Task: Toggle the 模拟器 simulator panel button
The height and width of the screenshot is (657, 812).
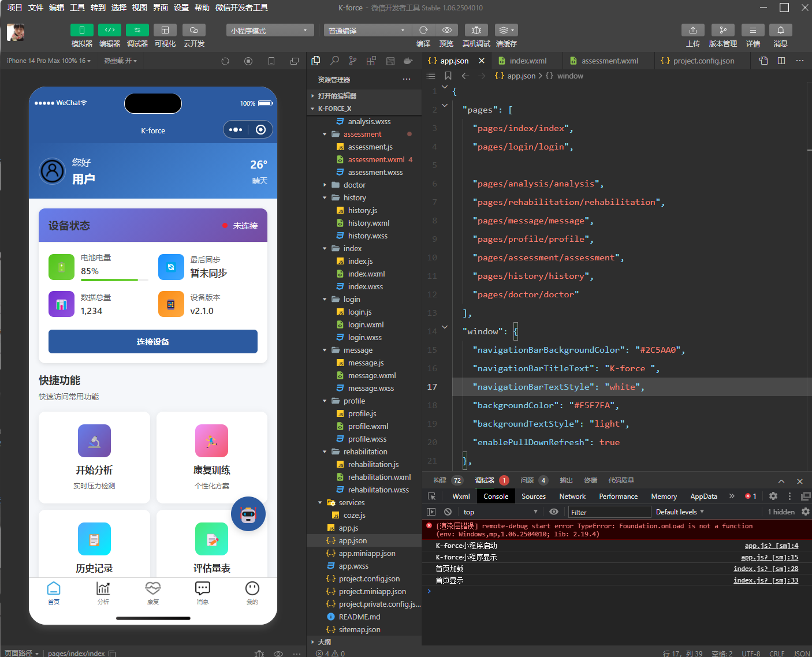Action: [x=81, y=30]
